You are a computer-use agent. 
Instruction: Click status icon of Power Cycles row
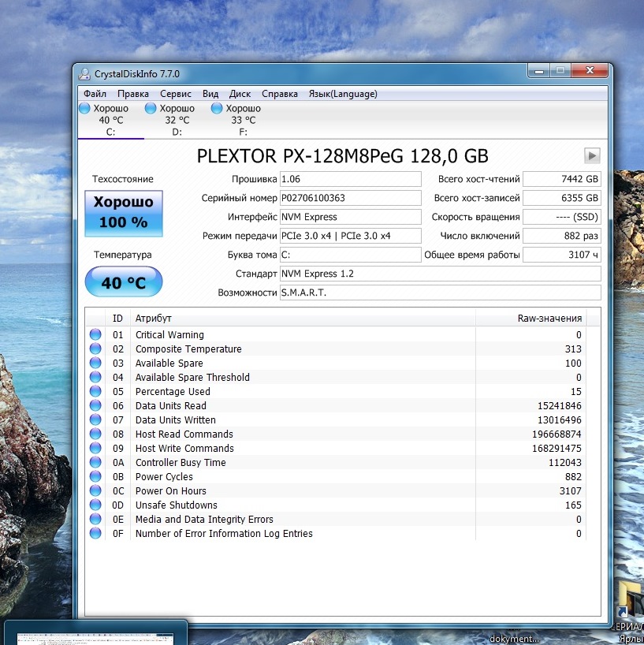pos(95,476)
